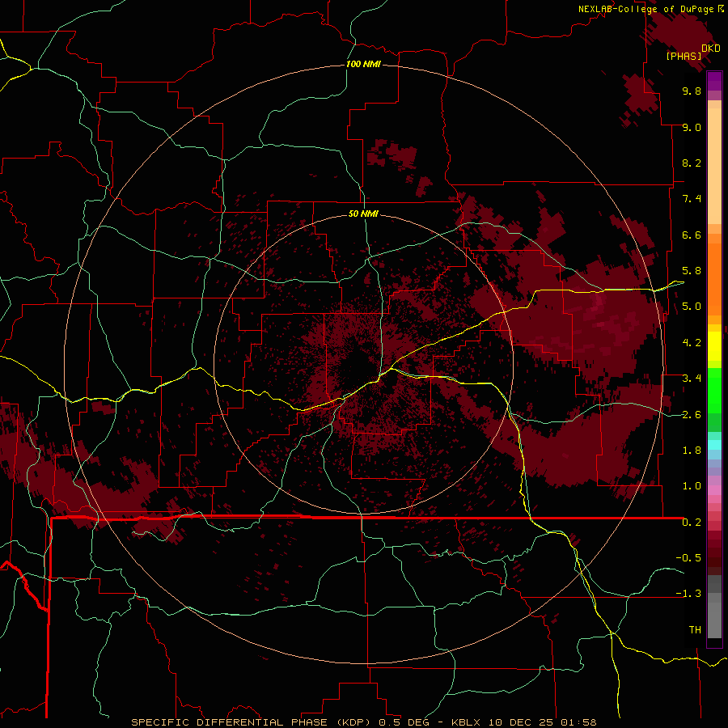Viewport: 728px width, 728px height.
Task: Click the light peach segment of the color bar
Action: (x=714, y=166)
